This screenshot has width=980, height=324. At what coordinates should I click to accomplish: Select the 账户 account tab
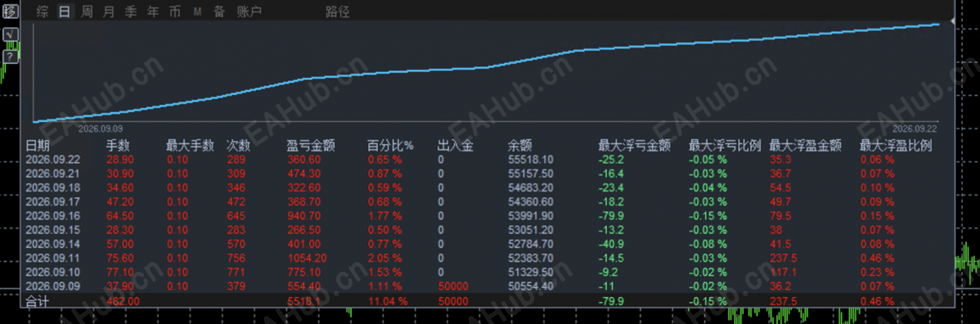(x=249, y=11)
